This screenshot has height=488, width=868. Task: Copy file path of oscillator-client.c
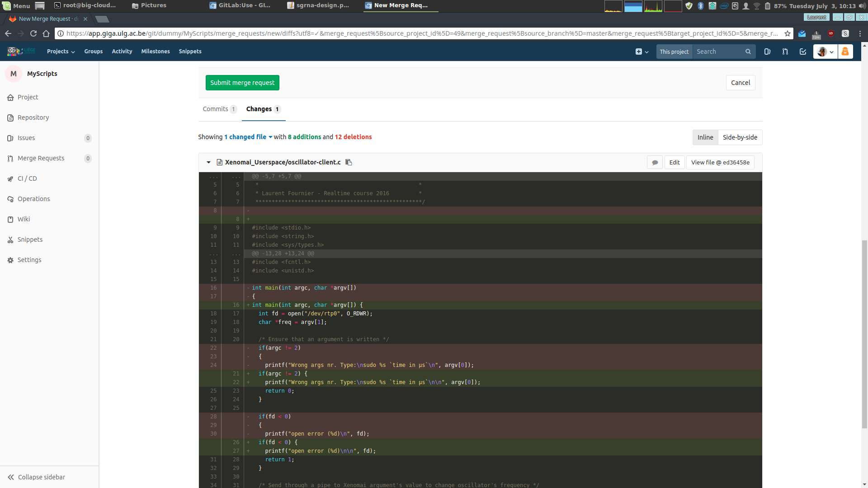pos(349,162)
